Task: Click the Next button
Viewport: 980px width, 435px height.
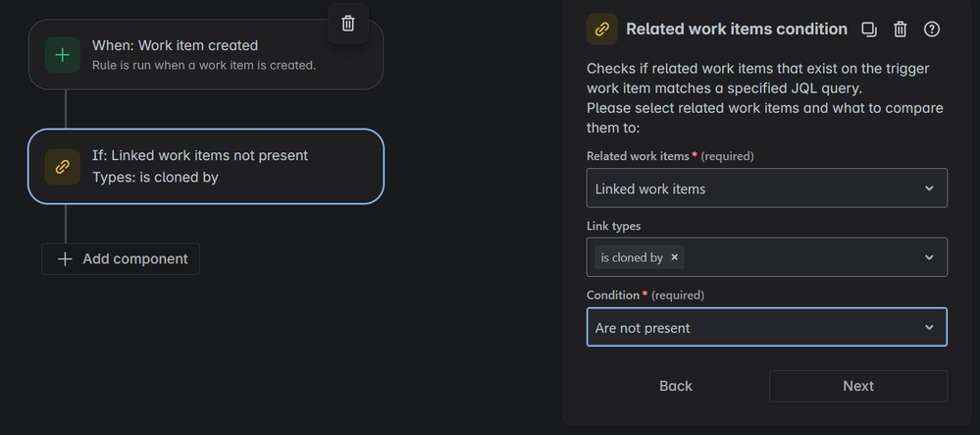Action: 858,386
